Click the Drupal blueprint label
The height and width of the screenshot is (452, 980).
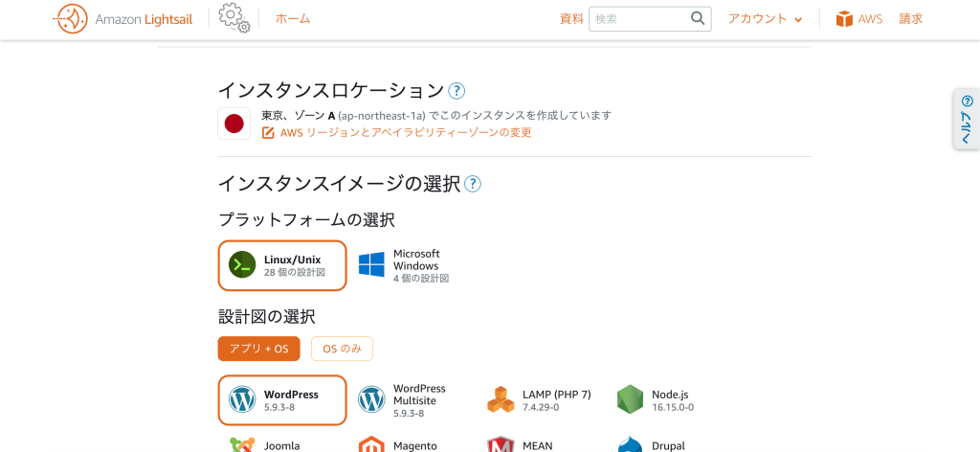pyautogui.click(x=669, y=445)
